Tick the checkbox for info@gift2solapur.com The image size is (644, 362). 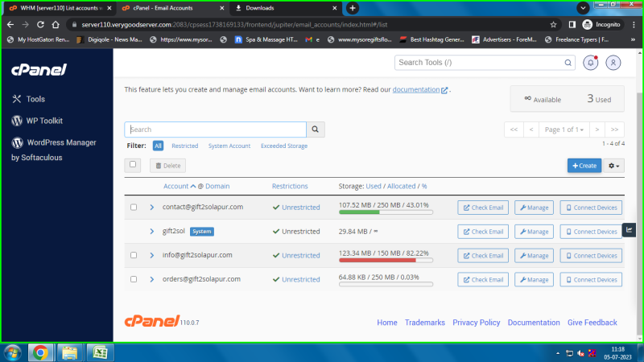(x=134, y=255)
